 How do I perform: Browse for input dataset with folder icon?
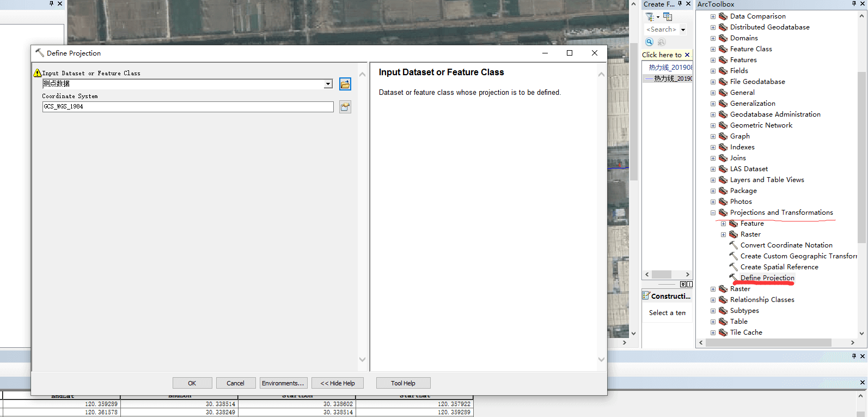(x=345, y=84)
